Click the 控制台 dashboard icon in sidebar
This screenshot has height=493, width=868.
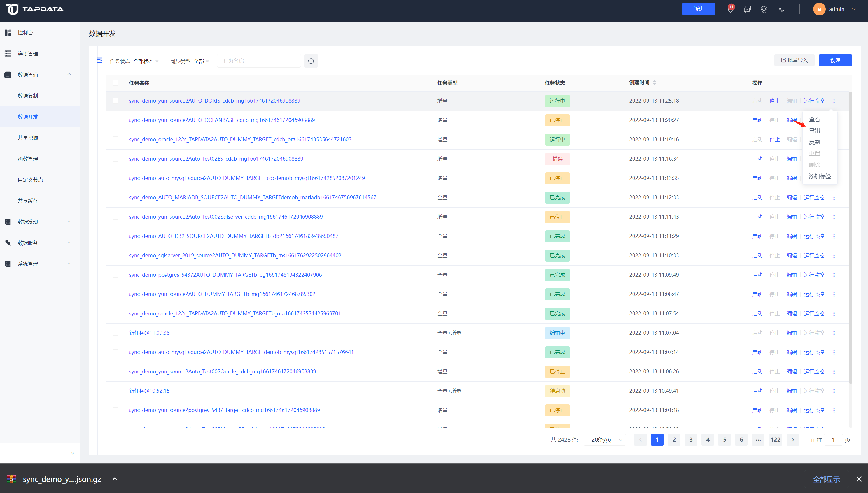(8, 33)
